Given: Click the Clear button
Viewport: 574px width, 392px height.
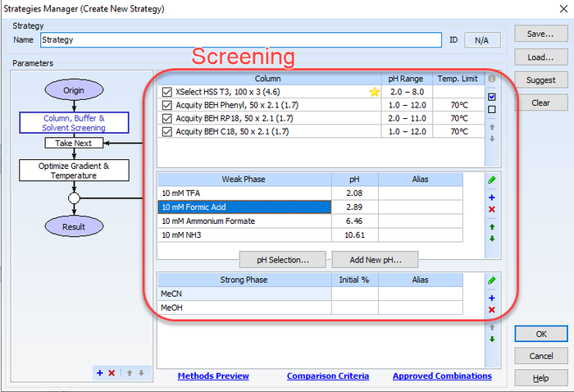Looking at the screenshot, I should tap(540, 103).
